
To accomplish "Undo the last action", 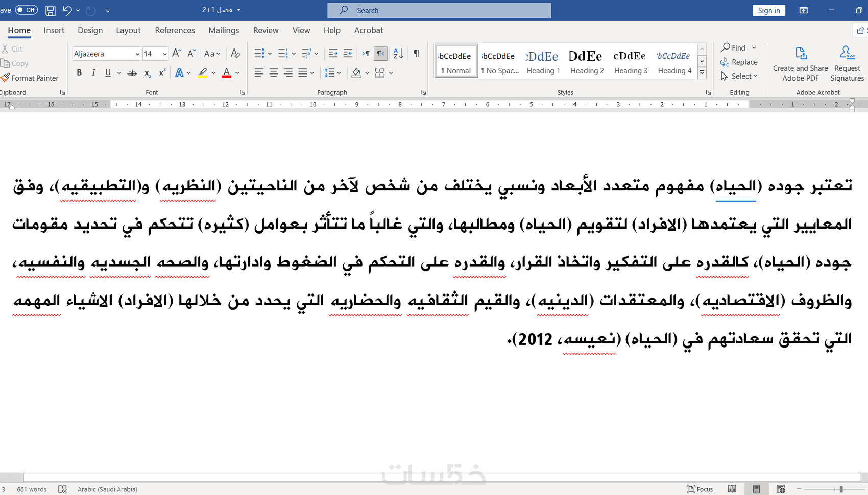I will pos(67,10).
